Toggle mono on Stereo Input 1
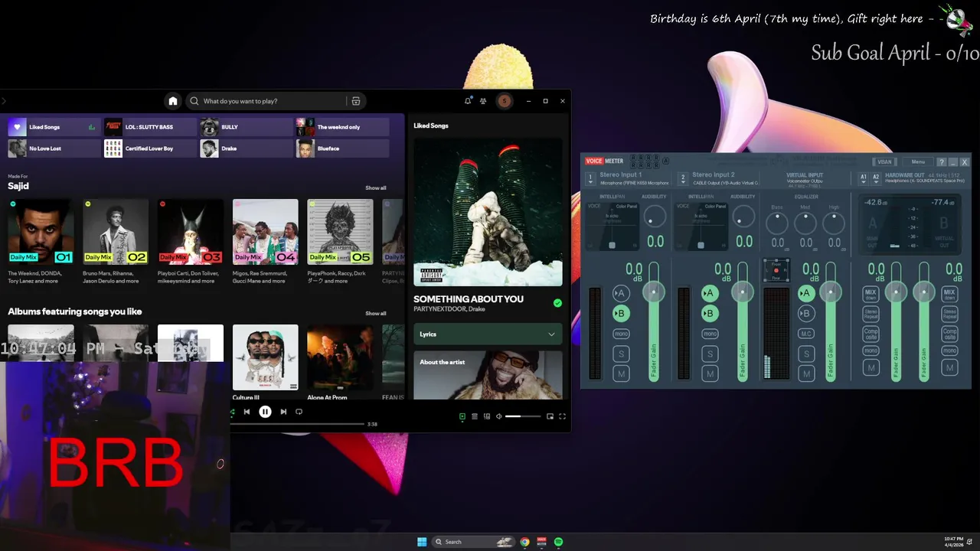Screen dimensions: 980x551 pyautogui.click(x=621, y=334)
